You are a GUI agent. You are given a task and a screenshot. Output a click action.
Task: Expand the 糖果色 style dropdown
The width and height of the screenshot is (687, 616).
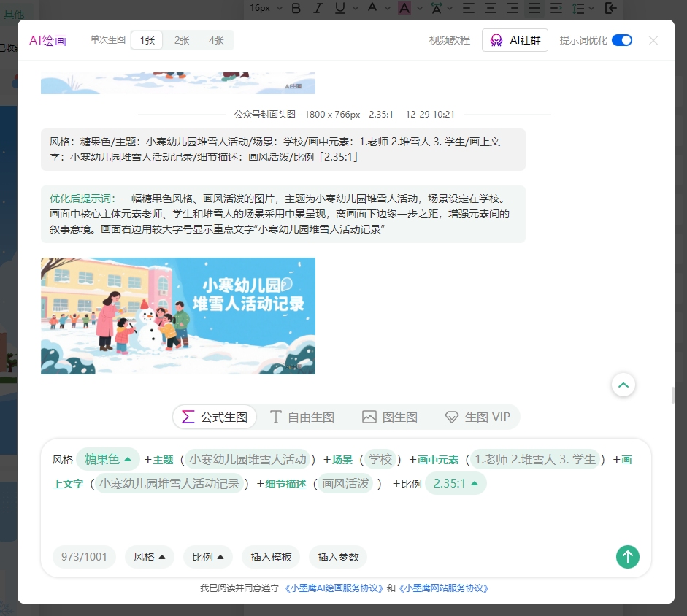[x=107, y=459]
